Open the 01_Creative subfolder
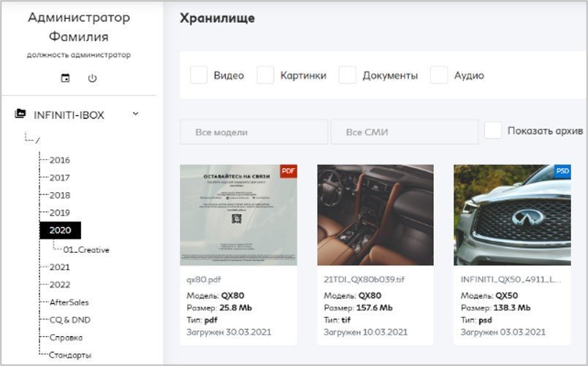This screenshot has width=588, height=366. (86, 250)
